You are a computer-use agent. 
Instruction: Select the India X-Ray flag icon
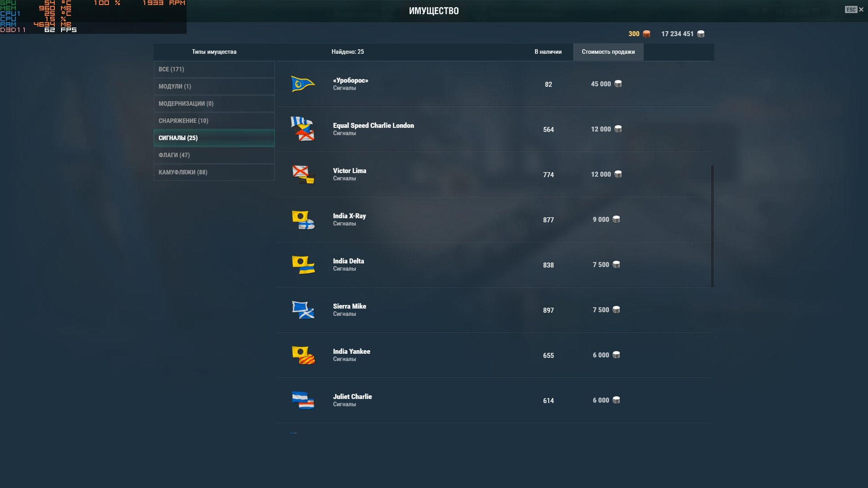(x=303, y=220)
